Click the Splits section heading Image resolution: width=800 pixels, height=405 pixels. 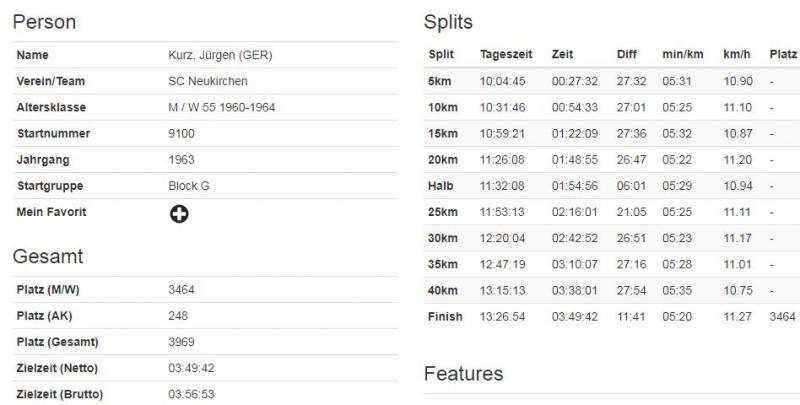[448, 22]
